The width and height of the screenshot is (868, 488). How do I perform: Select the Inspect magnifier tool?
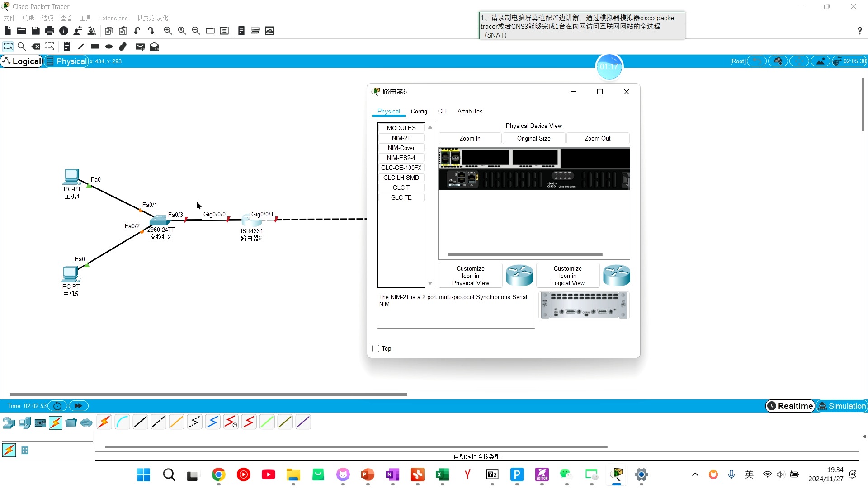21,47
